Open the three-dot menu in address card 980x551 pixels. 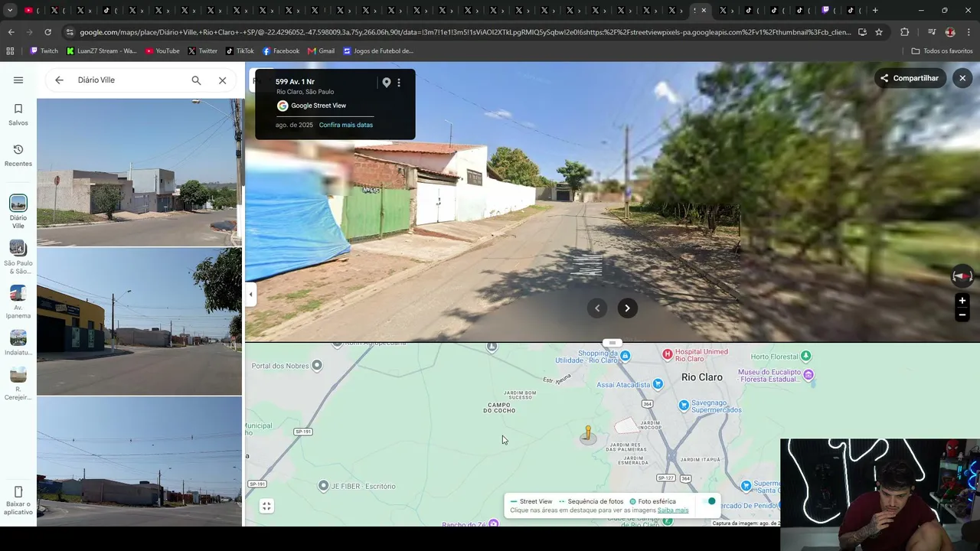pyautogui.click(x=399, y=83)
